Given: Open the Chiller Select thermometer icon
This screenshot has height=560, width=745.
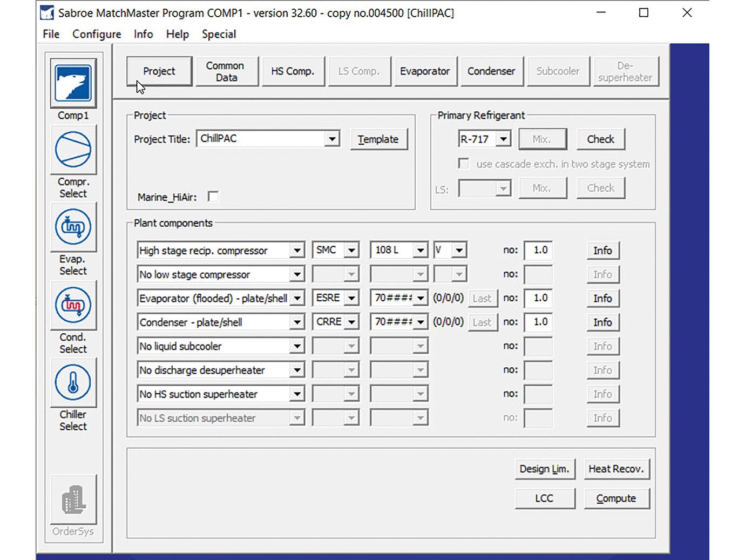Looking at the screenshot, I should tap(73, 383).
